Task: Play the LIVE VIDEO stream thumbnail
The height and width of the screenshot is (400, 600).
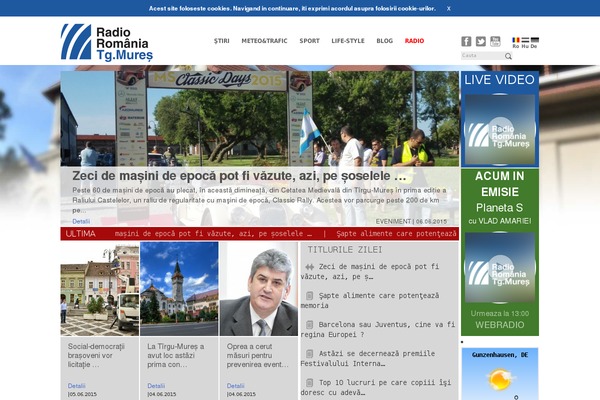Action: pyautogui.click(x=500, y=129)
